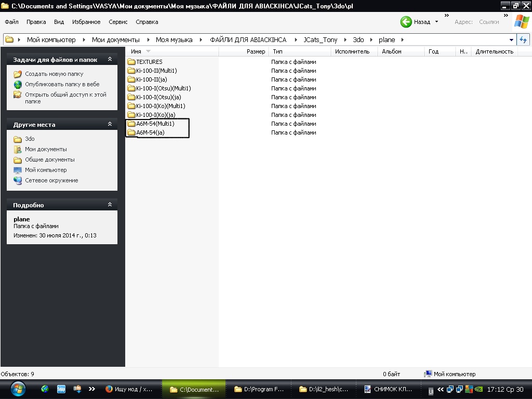
Task: Click the 3do folder icon in Другие места
Action: [x=18, y=139]
